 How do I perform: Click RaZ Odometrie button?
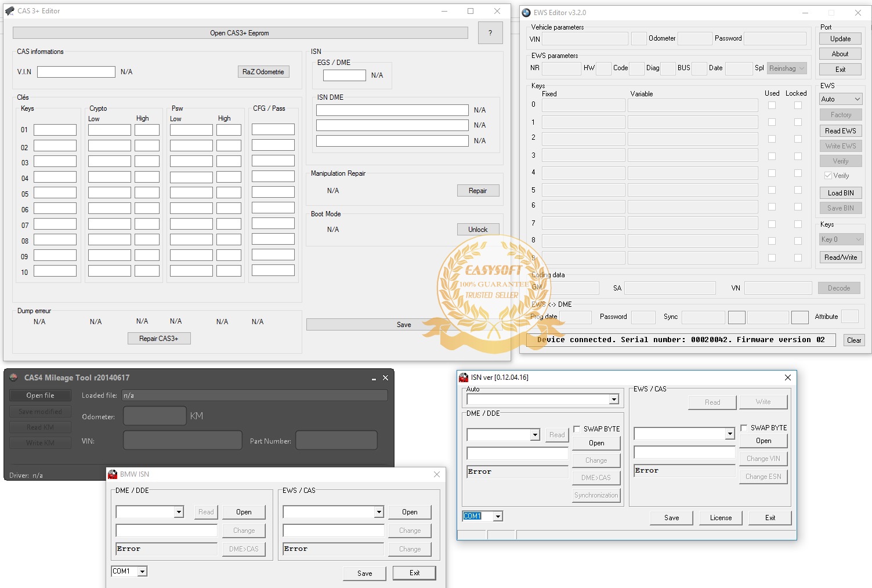263,72
